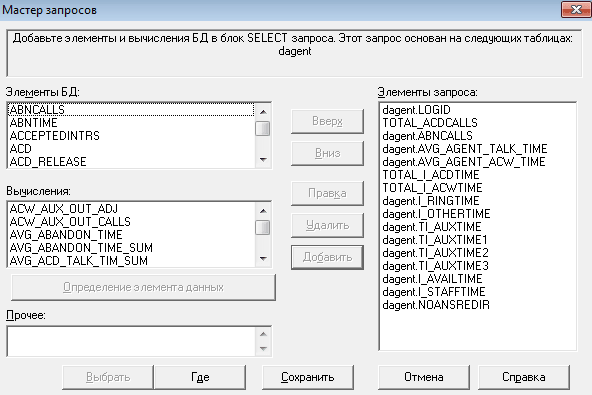
Task: Click the Удалить button
Action: (x=327, y=225)
